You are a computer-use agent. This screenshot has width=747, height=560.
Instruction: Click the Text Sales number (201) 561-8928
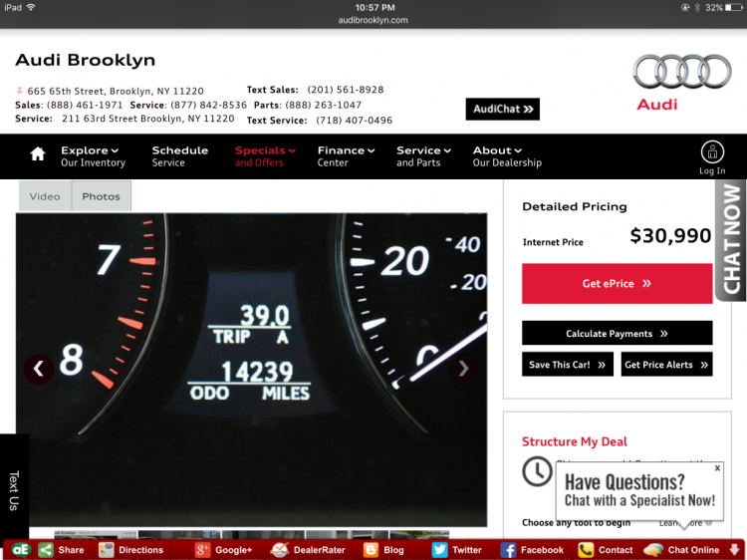pyautogui.click(x=346, y=90)
